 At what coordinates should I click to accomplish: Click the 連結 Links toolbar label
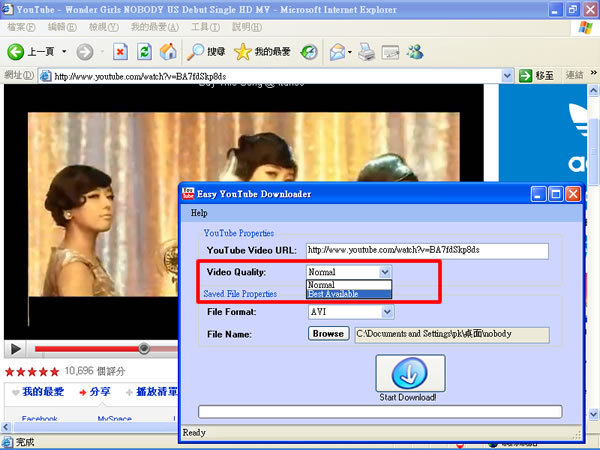click(574, 75)
